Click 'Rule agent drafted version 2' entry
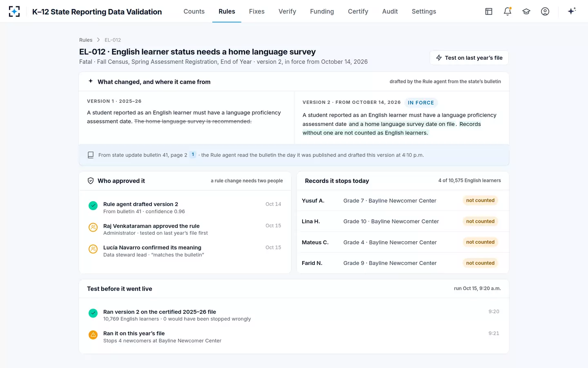The height and width of the screenshot is (368, 588). pyautogui.click(x=185, y=207)
